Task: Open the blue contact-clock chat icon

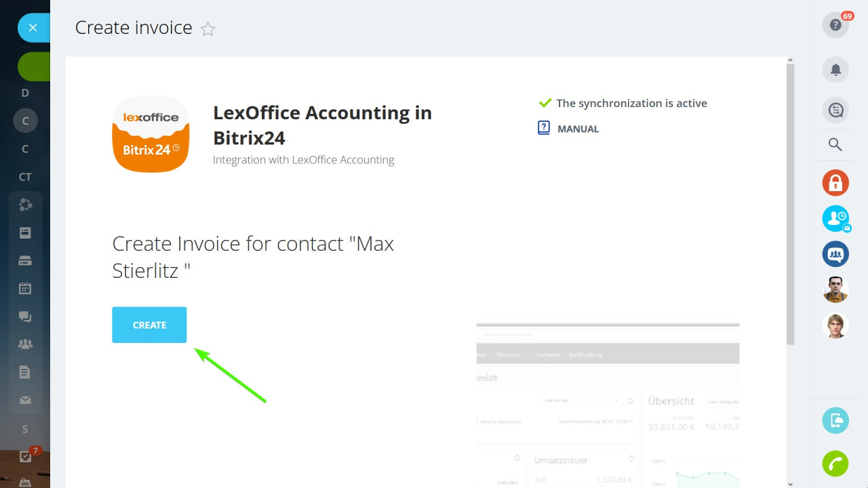Action: click(835, 219)
